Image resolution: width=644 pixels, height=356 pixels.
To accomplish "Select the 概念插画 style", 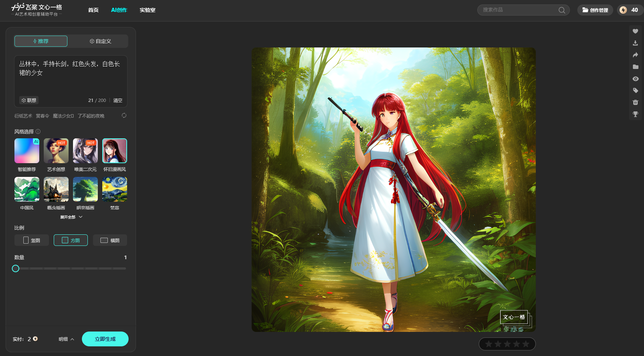I will point(56,194).
